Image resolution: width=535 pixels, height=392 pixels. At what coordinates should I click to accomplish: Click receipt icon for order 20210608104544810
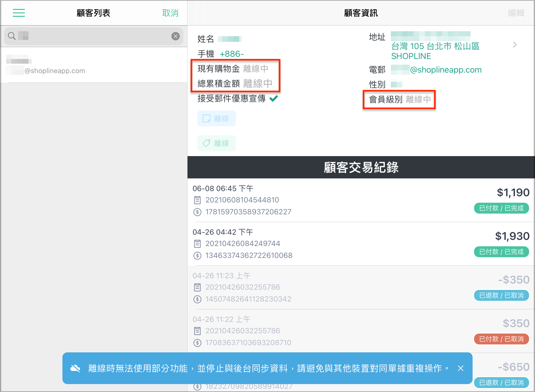(197, 200)
